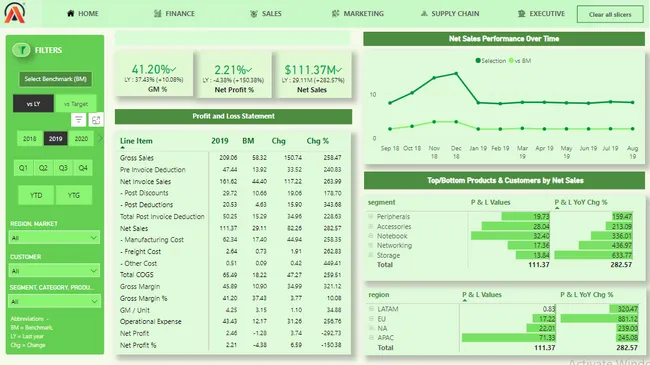Open the Customer dropdown

(x=54, y=271)
